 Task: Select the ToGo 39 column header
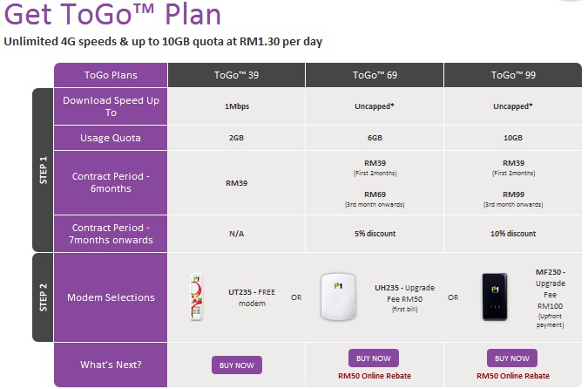[236, 75]
